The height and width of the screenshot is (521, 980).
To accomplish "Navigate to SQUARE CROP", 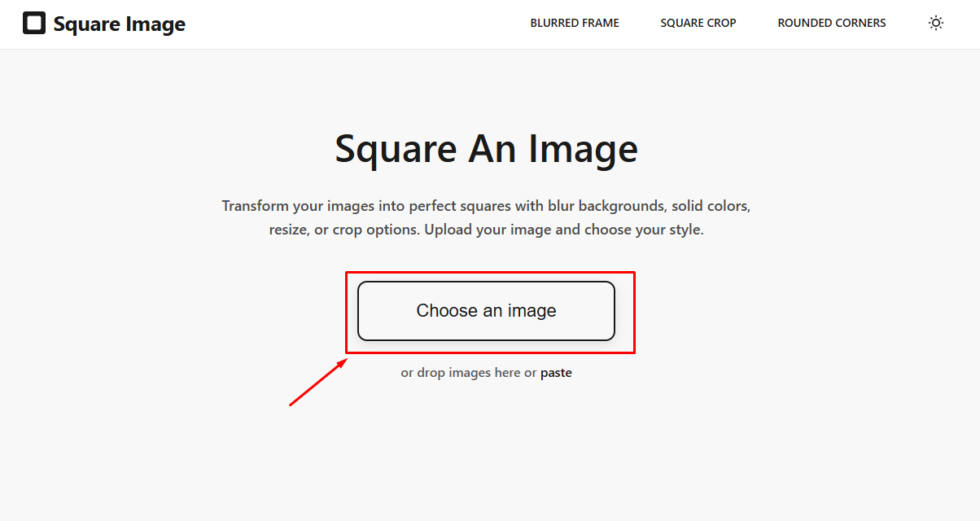I will [x=698, y=23].
